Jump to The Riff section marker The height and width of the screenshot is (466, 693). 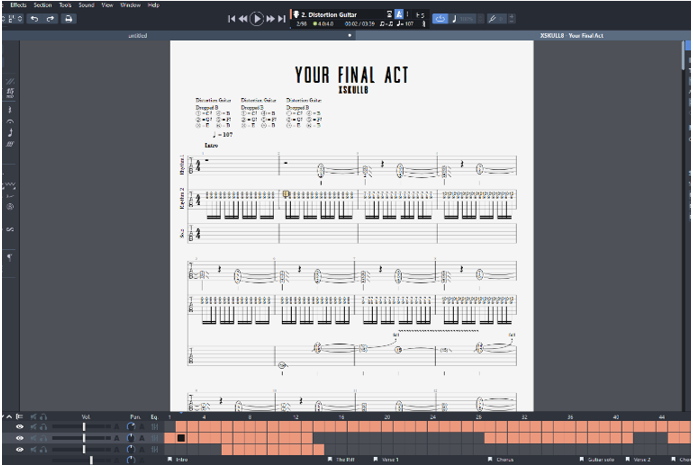pos(341,460)
